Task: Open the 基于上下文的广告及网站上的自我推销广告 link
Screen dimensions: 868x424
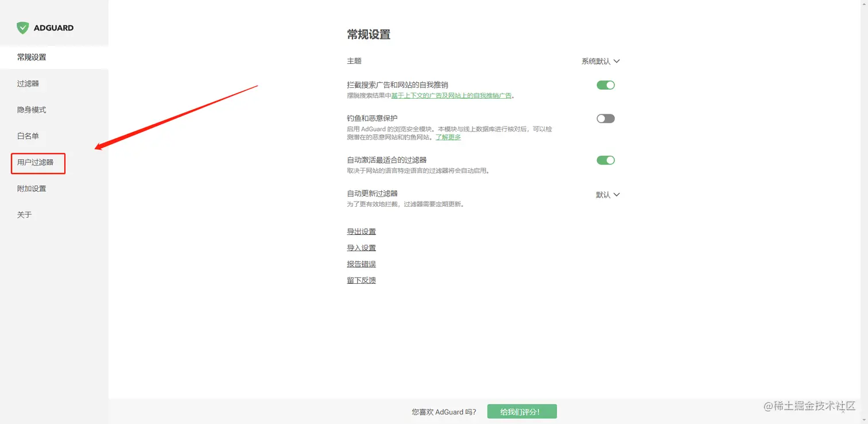Action: (451, 96)
